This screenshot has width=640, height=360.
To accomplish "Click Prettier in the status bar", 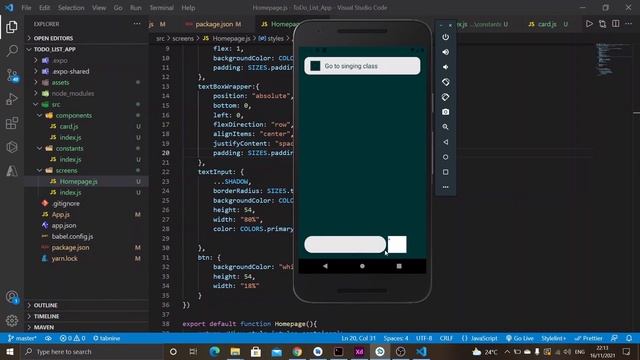I will [x=589, y=338].
